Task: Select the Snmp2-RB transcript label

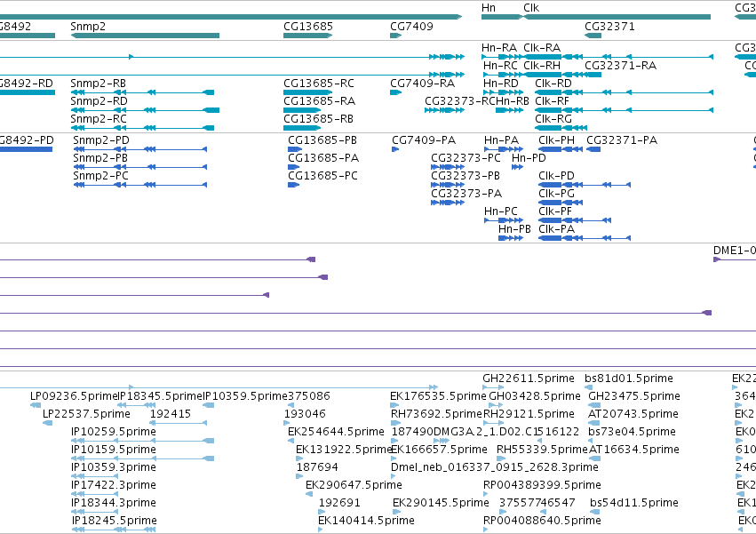Action: (x=99, y=84)
